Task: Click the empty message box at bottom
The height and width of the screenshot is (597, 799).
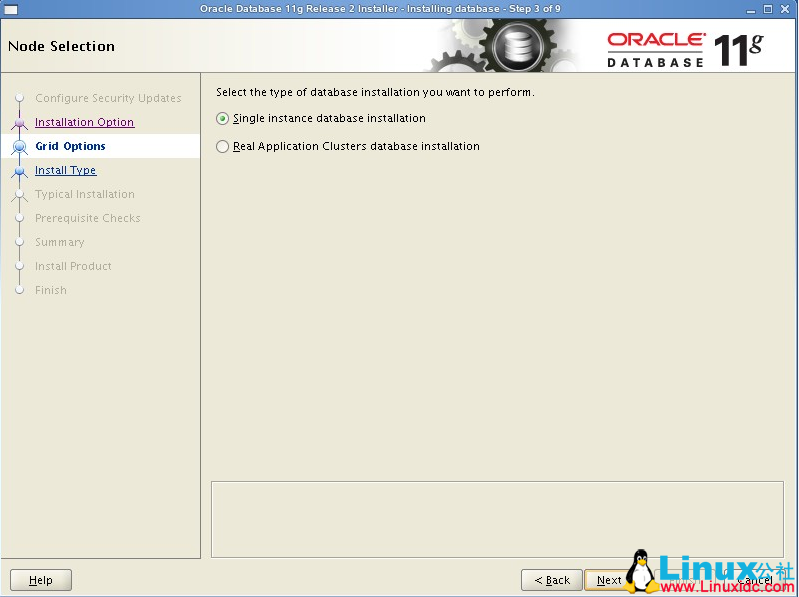Action: [497, 520]
